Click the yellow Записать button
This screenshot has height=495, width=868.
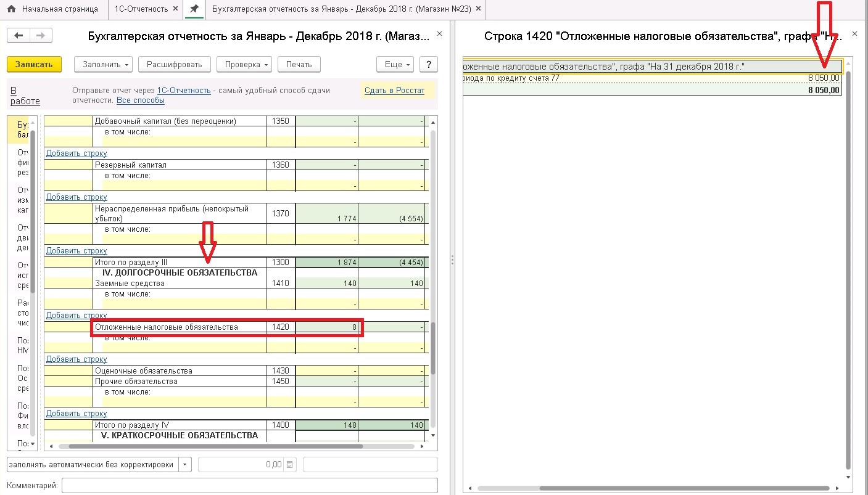click(x=34, y=64)
